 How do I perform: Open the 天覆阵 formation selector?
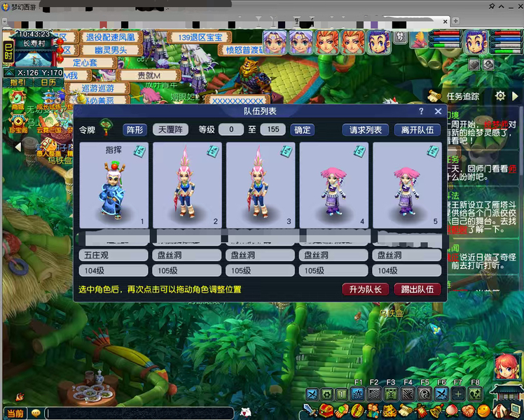coord(170,129)
